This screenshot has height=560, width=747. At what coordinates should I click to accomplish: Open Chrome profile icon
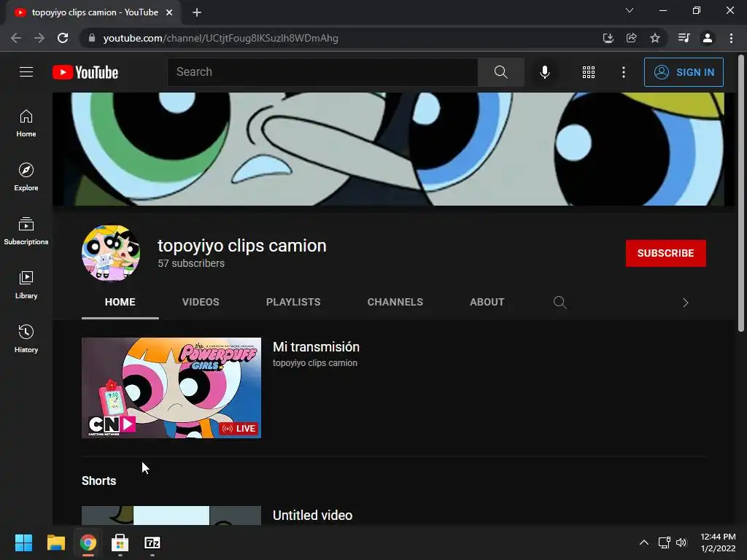(x=708, y=38)
